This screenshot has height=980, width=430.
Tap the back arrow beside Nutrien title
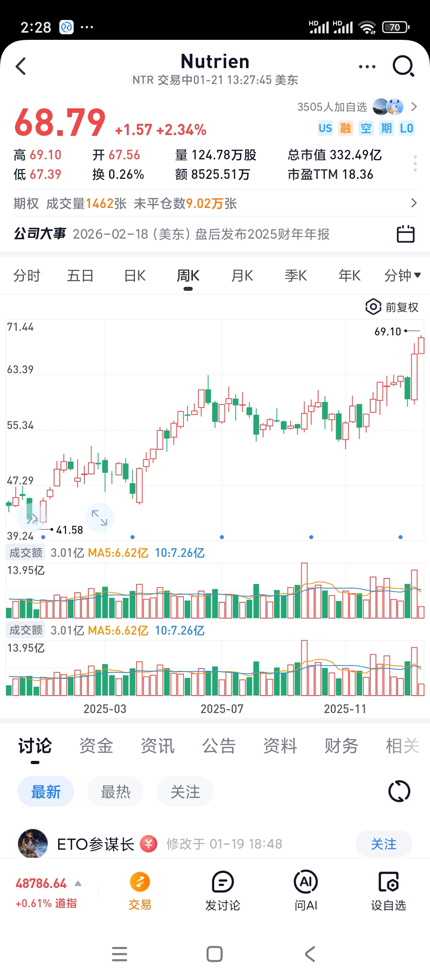(21, 66)
